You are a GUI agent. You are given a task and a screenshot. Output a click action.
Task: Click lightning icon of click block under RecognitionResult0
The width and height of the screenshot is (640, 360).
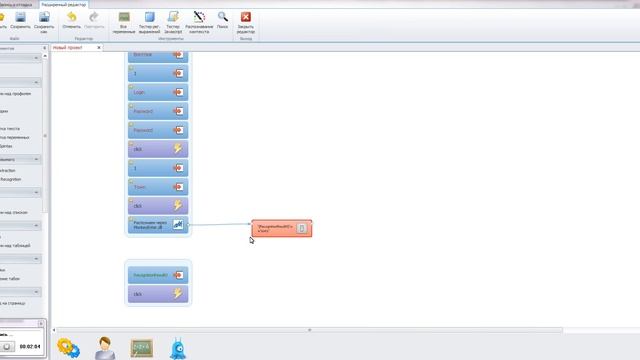178,293
